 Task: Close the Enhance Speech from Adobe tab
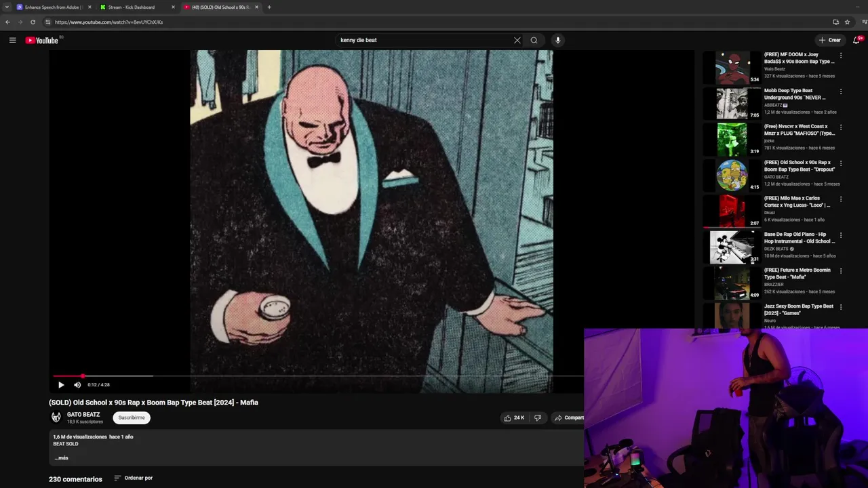click(x=90, y=7)
